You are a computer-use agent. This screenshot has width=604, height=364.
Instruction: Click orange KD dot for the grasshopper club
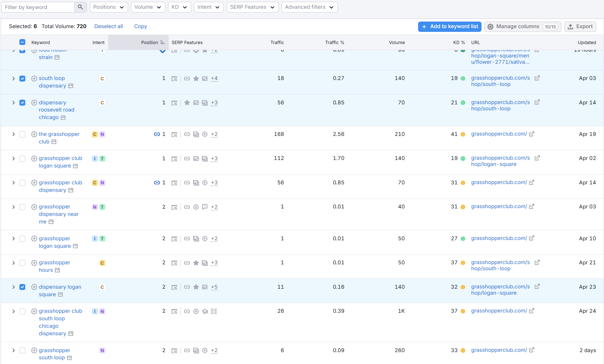point(463,134)
